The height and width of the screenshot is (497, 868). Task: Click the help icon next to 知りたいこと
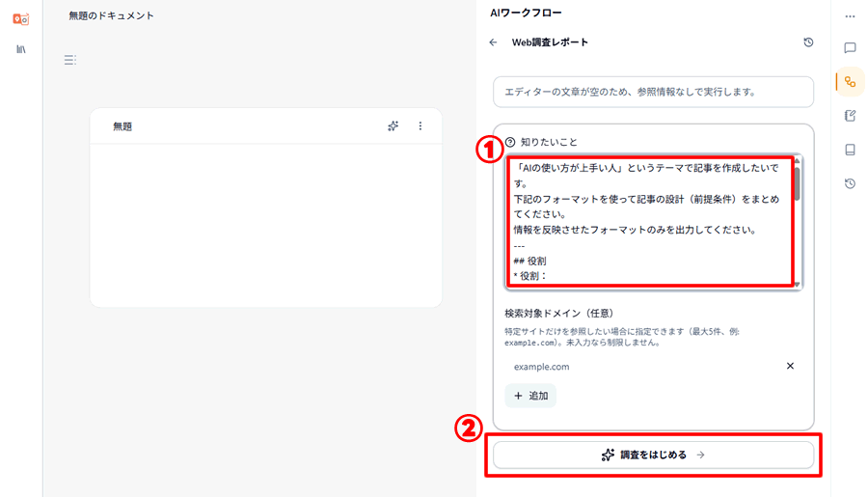pyautogui.click(x=510, y=142)
